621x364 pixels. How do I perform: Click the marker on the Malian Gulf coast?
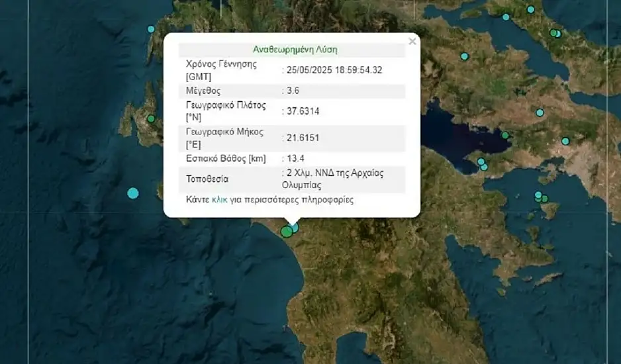pyautogui.click(x=506, y=17)
